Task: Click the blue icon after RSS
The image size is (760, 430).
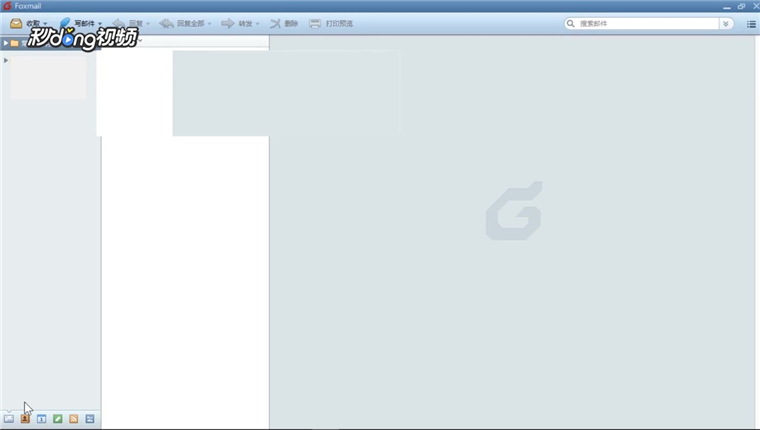Action: [90, 419]
